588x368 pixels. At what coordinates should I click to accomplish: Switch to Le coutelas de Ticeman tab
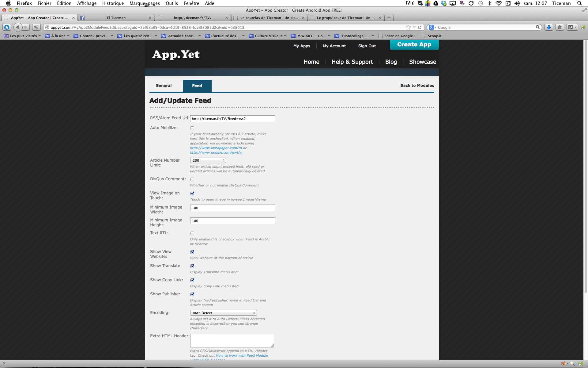point(269,18)
